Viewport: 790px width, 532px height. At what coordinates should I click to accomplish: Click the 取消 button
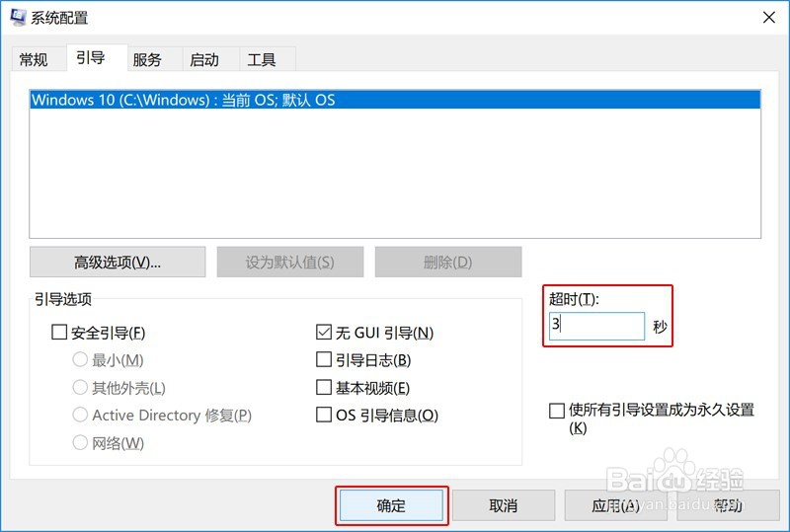tap(504, 505)
